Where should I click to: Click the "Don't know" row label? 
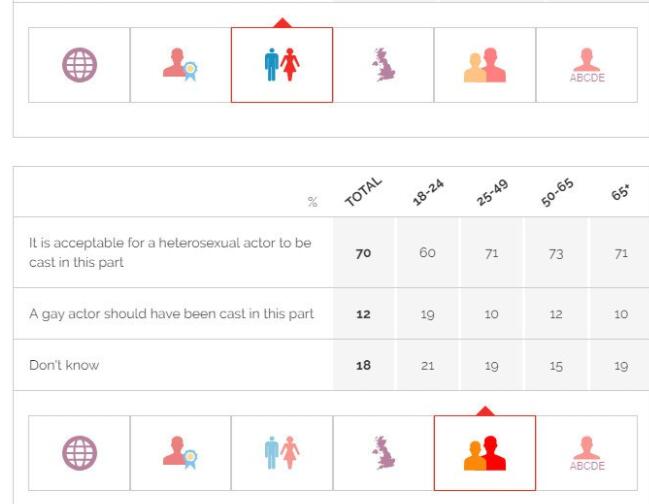[x=64, y=365]
